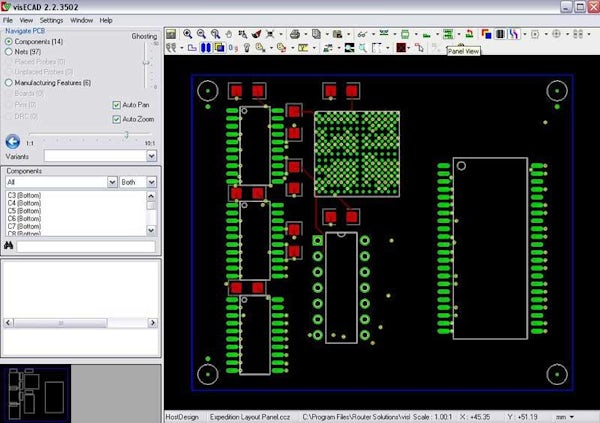Open the Both side selector dropdown

(x=151, y=183)
